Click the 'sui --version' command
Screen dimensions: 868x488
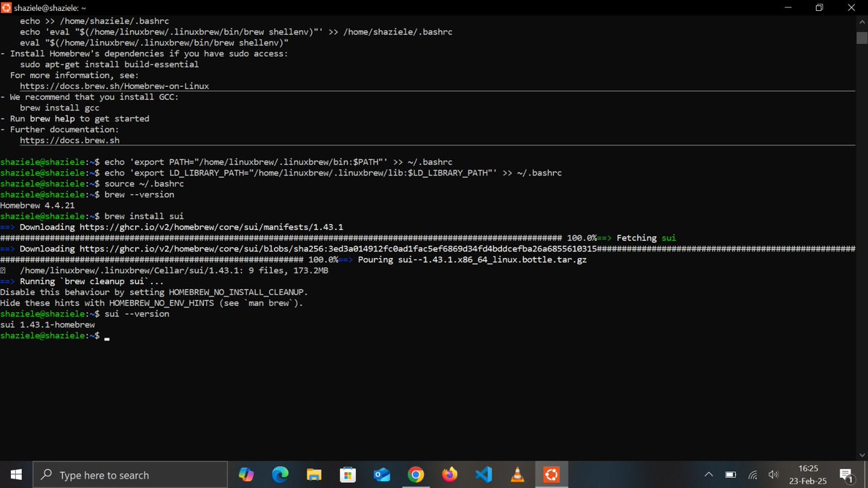[x=137, y=314]
